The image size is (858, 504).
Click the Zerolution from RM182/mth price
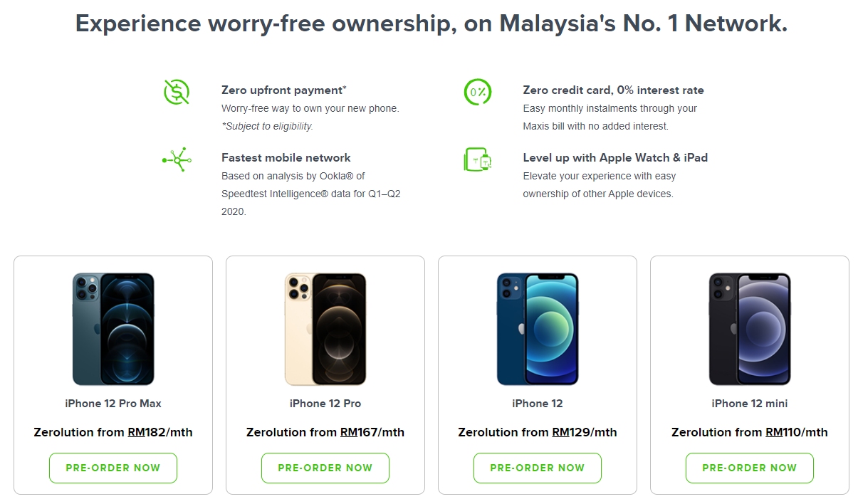(113, 432)
